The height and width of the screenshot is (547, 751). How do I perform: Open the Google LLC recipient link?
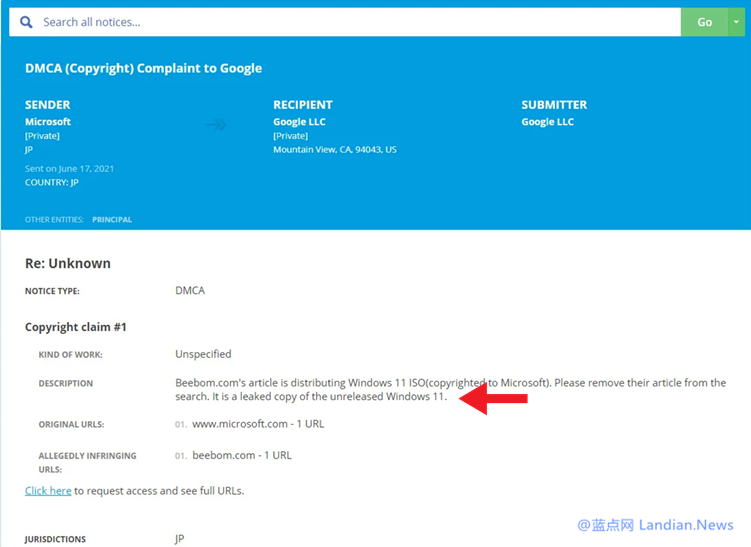(299, 122)
